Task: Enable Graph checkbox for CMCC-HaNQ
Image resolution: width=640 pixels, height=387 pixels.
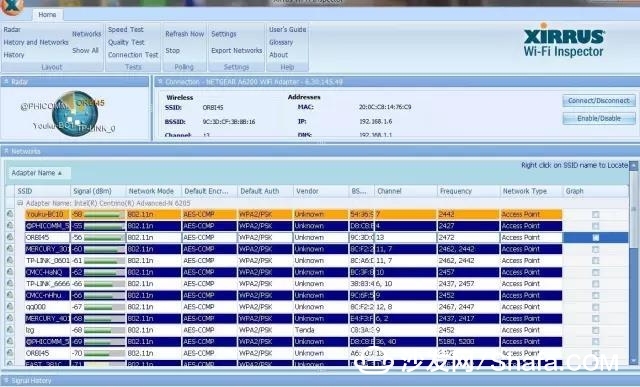Action: tap(596, 272)
